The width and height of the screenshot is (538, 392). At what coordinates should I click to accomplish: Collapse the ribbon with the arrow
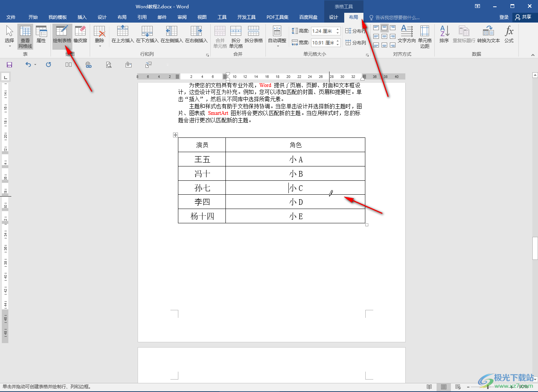[533, 55]
